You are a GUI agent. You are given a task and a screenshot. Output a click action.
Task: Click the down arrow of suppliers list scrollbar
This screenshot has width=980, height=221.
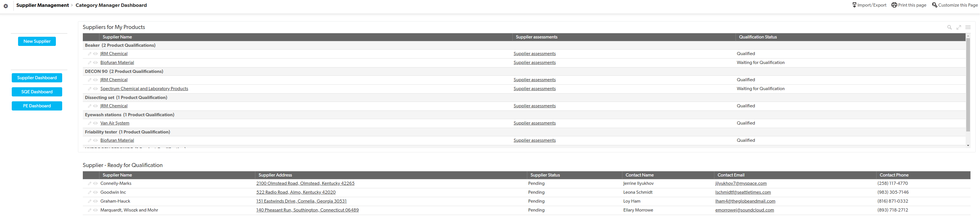point(968,146)
